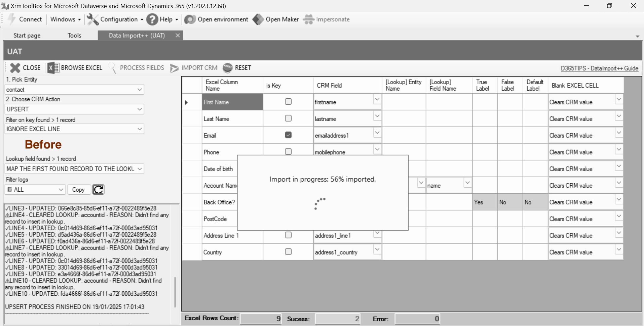Open the Windows menu
This screenshot has width=644, height=326.
[x=65, y=19]
